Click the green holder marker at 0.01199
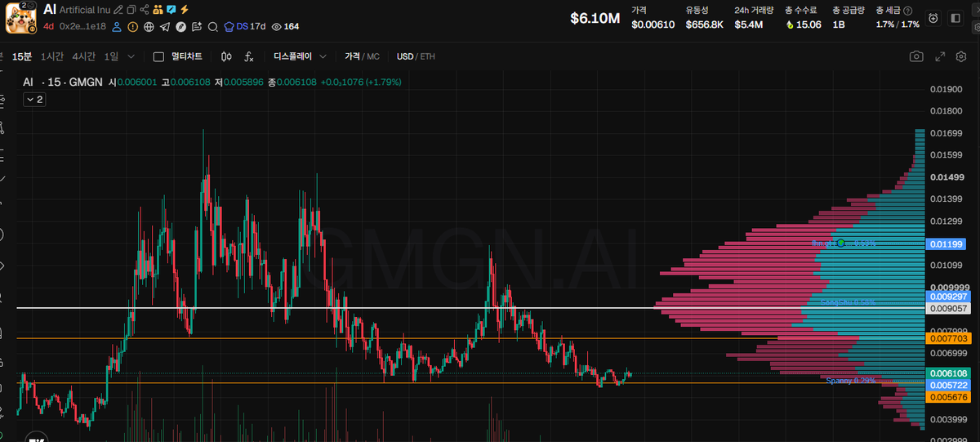Image resolution: width=980 pixels, height=442 pixels. tap(840, 243)
